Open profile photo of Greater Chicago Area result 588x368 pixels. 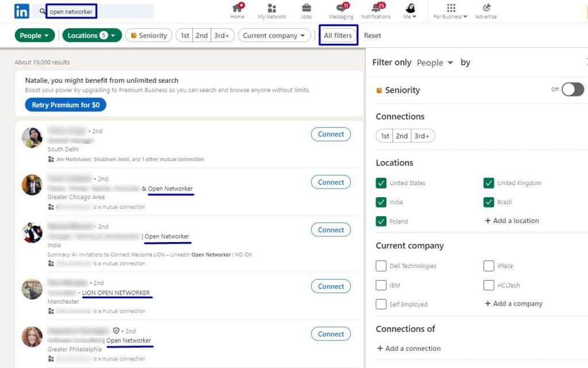click(32, 185)
